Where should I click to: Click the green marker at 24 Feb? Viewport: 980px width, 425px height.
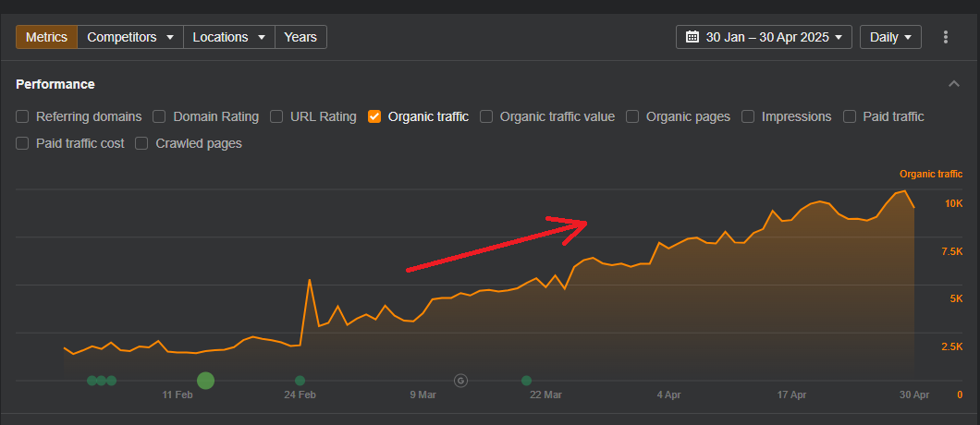point(300,380)
